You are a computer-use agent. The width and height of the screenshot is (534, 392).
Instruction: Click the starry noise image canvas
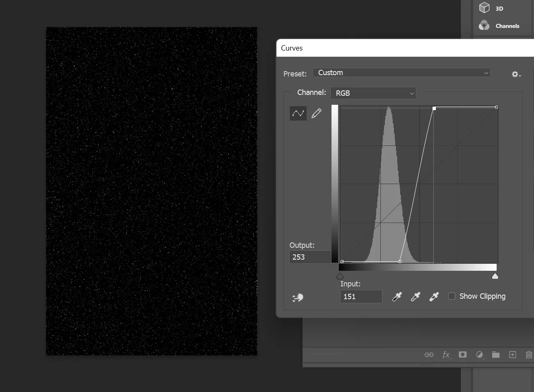(152, 191)
